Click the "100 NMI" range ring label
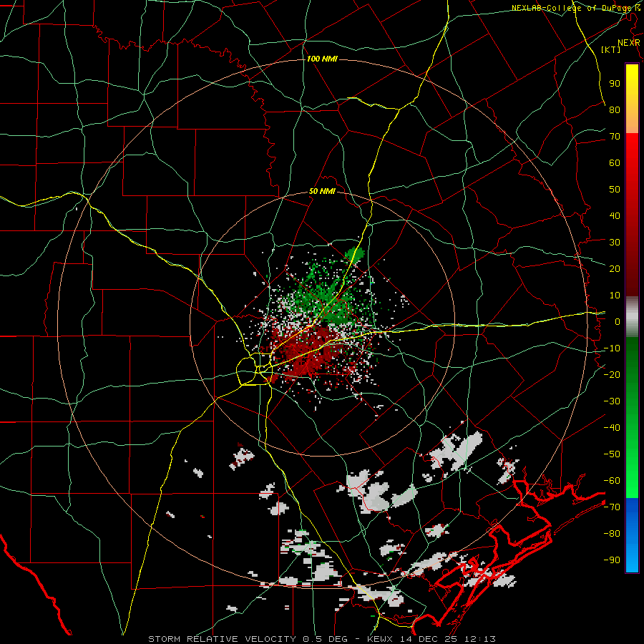The height and width of the screenshot is (644, 644). (322, 59)
